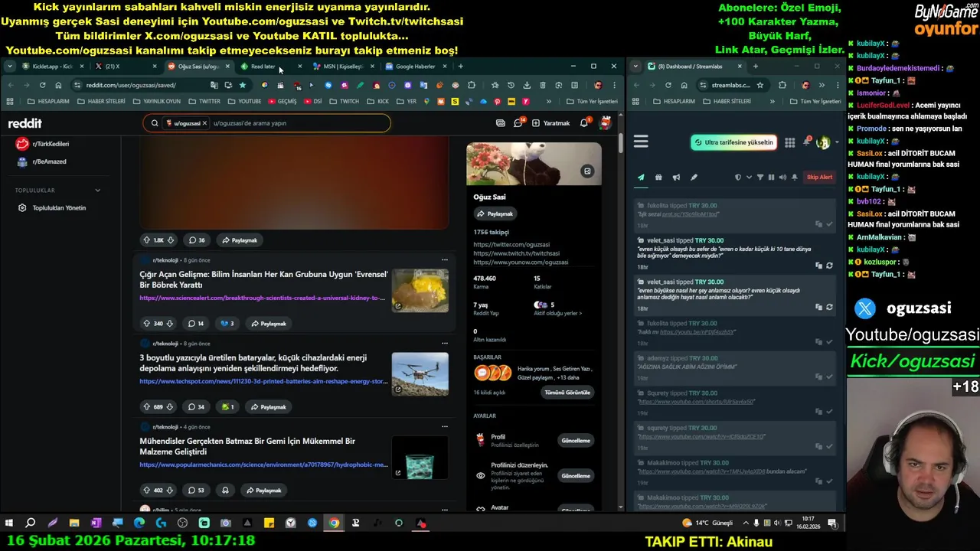The width and height of the screenshot is (980, 551).
Task: Click Ultra tarifesine yükseltin button
Action: [733, 142]
